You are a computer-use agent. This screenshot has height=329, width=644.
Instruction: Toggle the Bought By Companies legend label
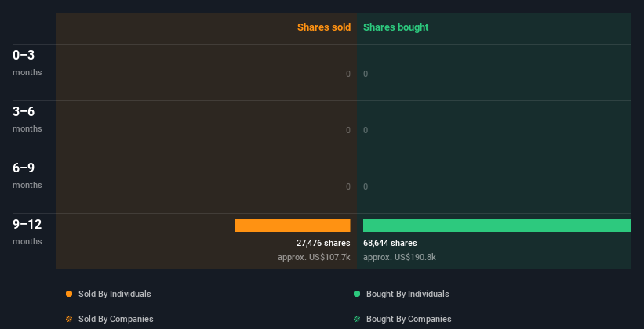pos(409,319)
